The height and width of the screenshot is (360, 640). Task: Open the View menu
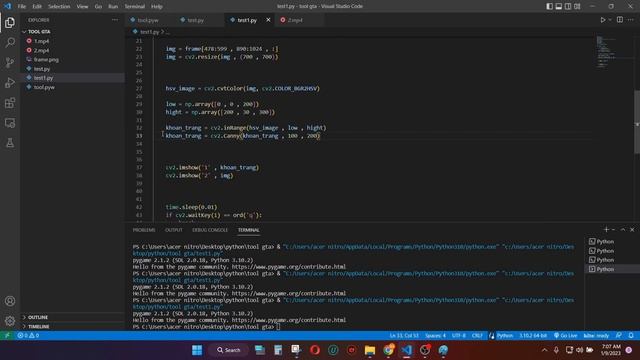82,6
